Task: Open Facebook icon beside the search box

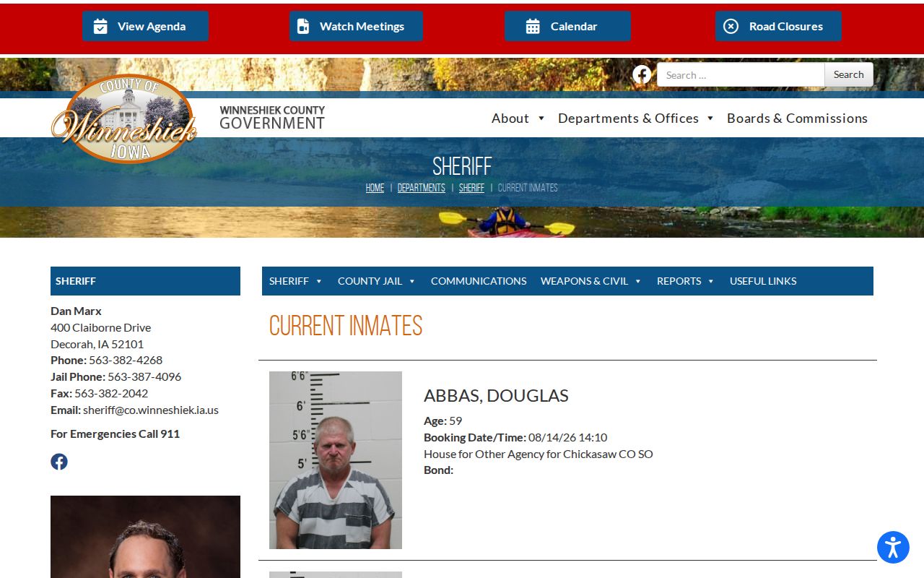Action: [x=642, y=74]
